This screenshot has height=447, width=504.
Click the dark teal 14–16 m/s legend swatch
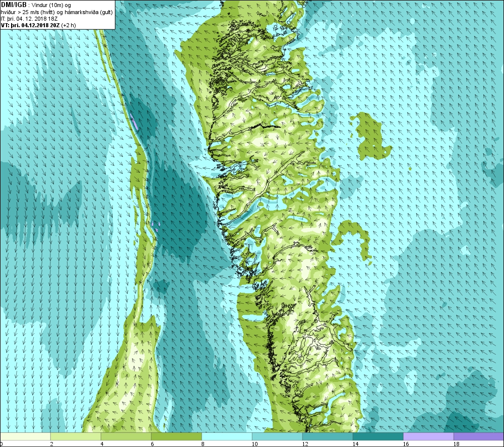click(x=378, y=436)
